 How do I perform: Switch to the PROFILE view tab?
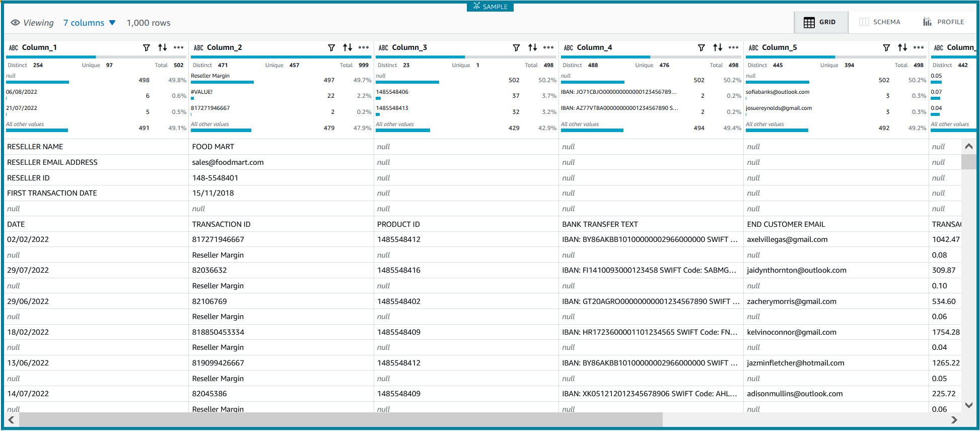[x=943, y=22]
